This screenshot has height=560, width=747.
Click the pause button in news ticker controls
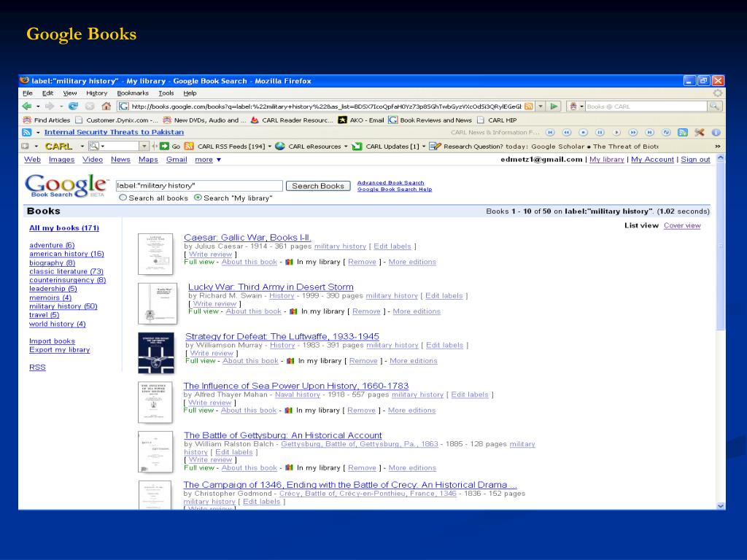[x=600, y=133]
